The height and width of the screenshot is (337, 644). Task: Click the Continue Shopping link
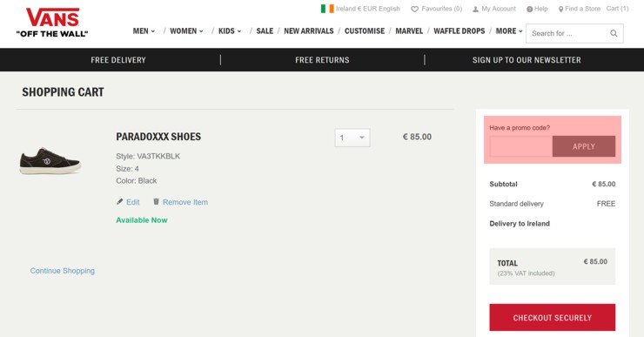(63, 271)
